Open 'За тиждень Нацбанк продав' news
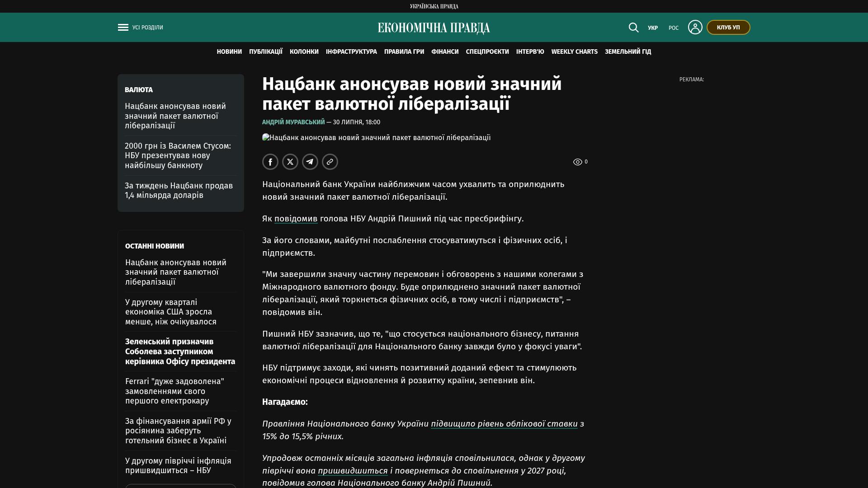Screen dimensions: 868x488 pyautogui.click(x=179, y=191)
